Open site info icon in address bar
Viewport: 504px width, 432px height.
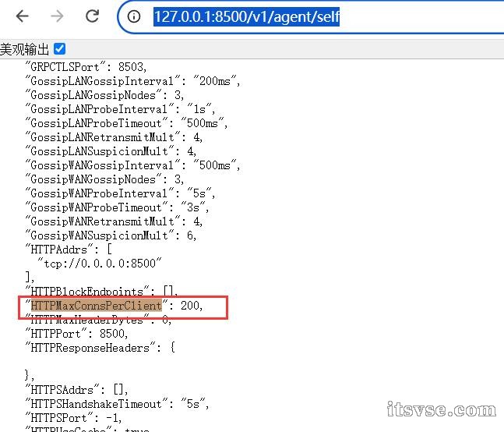tap(134, 16)
